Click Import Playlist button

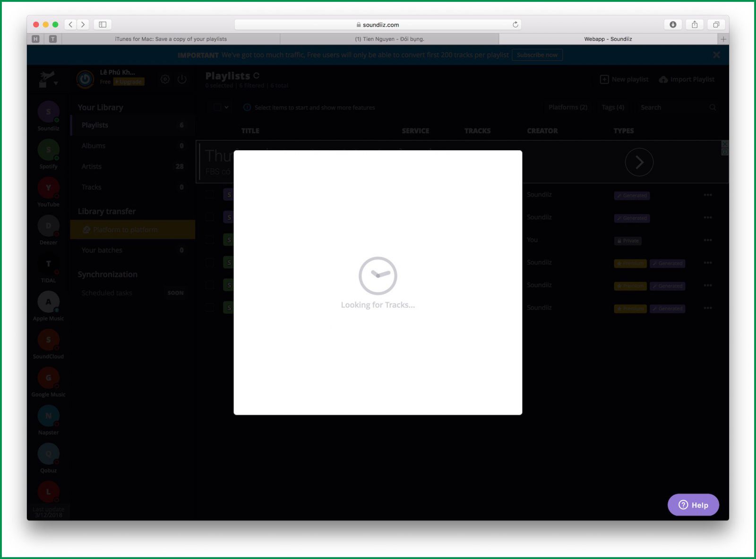pyautogui.click(x=687, y=79)
